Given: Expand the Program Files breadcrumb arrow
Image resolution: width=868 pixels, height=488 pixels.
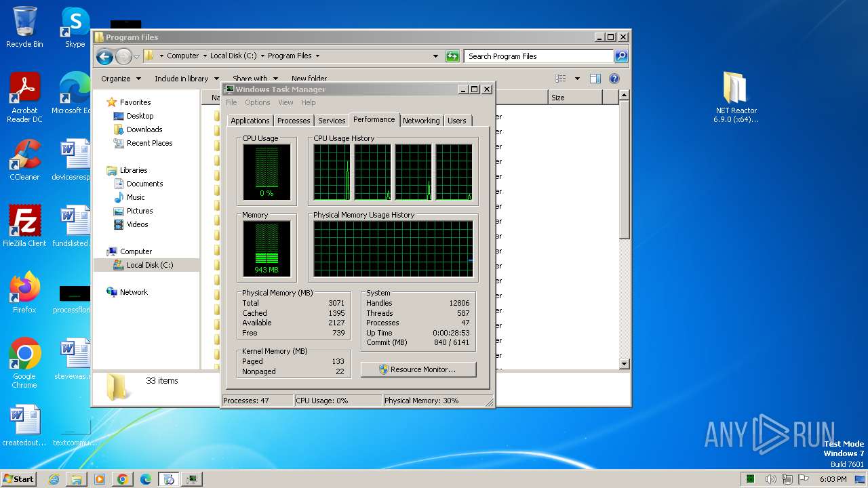Looking at the screenshot, I should 317,56.
